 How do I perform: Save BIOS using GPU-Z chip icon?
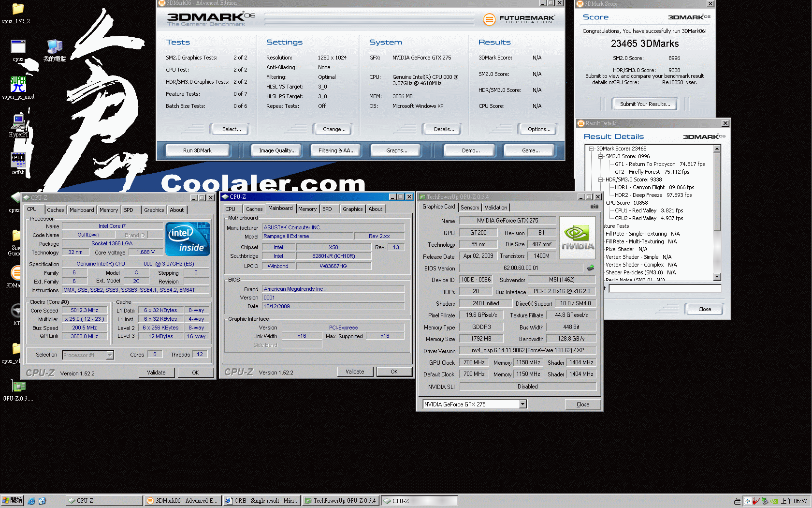click(591, 268)
